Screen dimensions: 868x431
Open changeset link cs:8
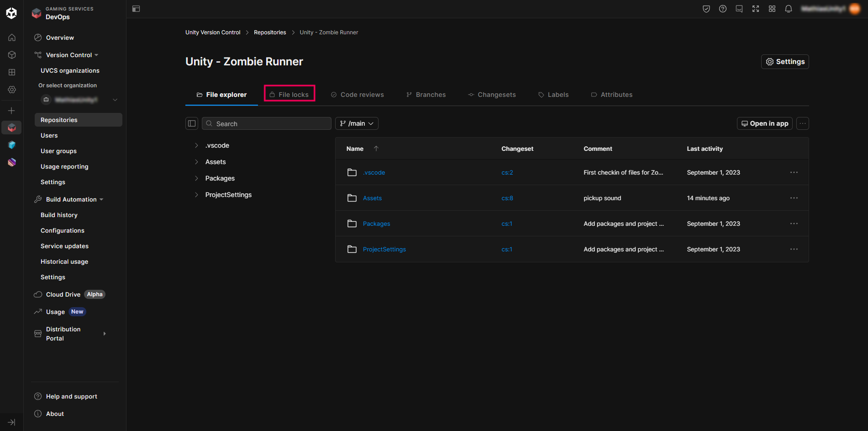coord(507,198)
